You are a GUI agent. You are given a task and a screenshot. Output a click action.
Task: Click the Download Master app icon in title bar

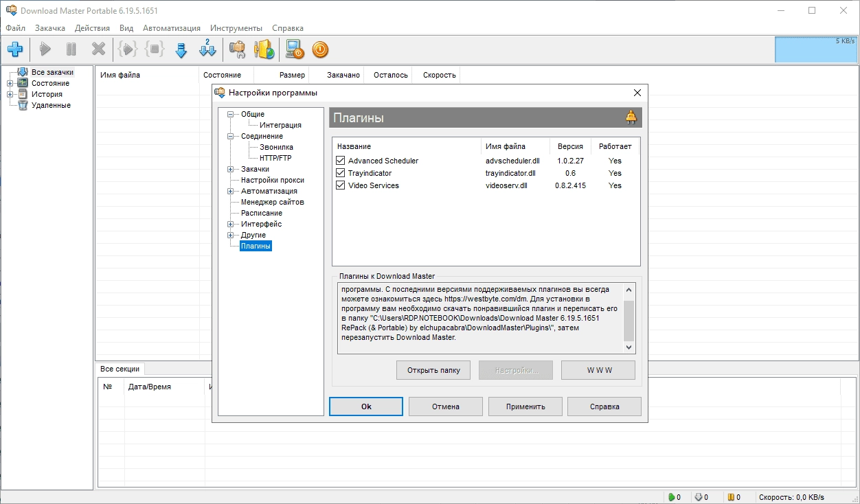click(11, 10)
